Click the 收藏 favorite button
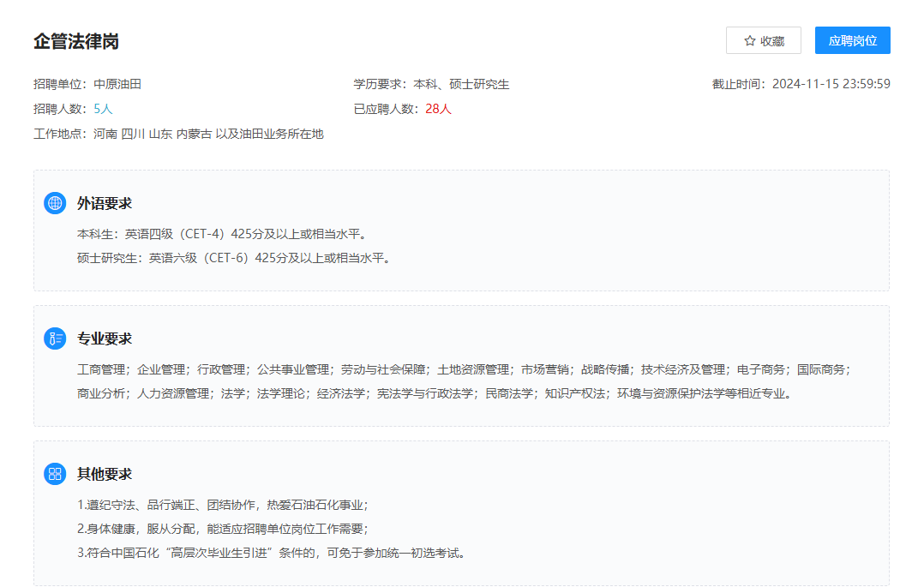 763,39
